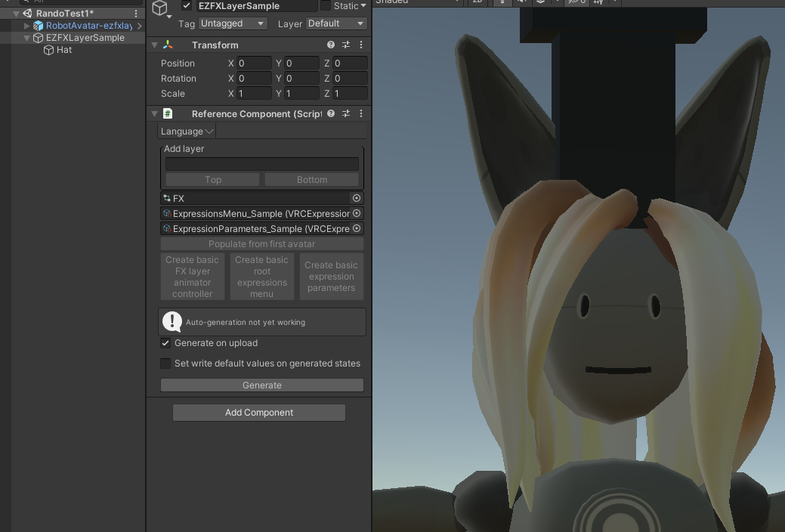Click the Bottom add-layer button
Screen dimensions: 785x532
[x=312, y=179]
